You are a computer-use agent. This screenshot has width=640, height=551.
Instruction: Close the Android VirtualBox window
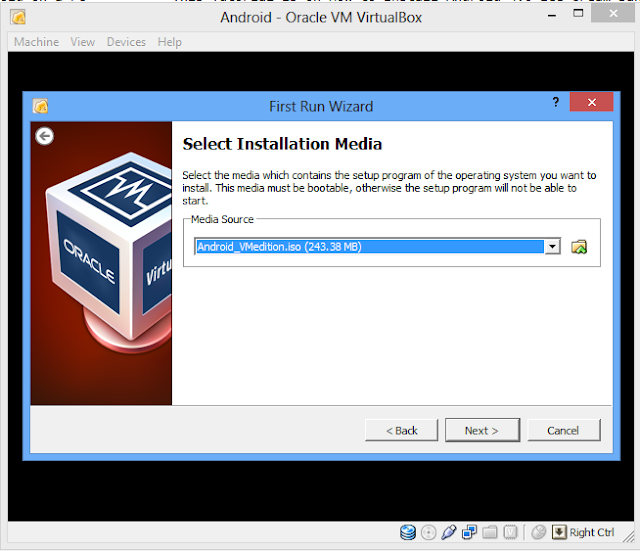point(613,13)
